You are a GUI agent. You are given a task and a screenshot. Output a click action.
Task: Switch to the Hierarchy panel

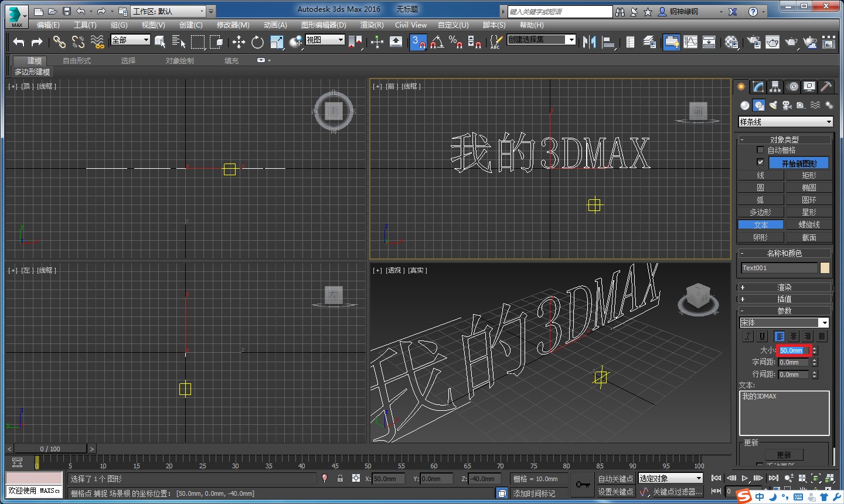point(775,87)
